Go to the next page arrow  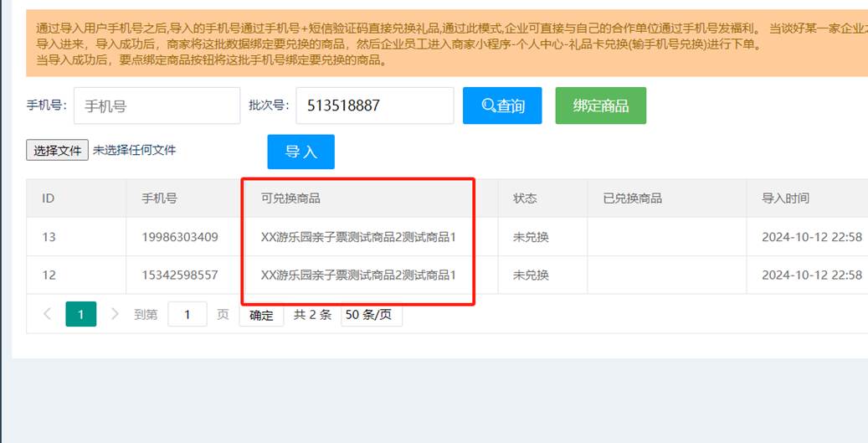(115, 314)
